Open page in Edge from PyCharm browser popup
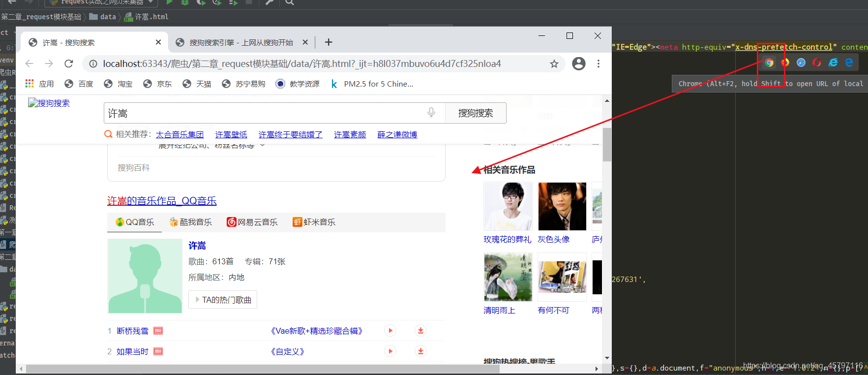 pos(849,62)
